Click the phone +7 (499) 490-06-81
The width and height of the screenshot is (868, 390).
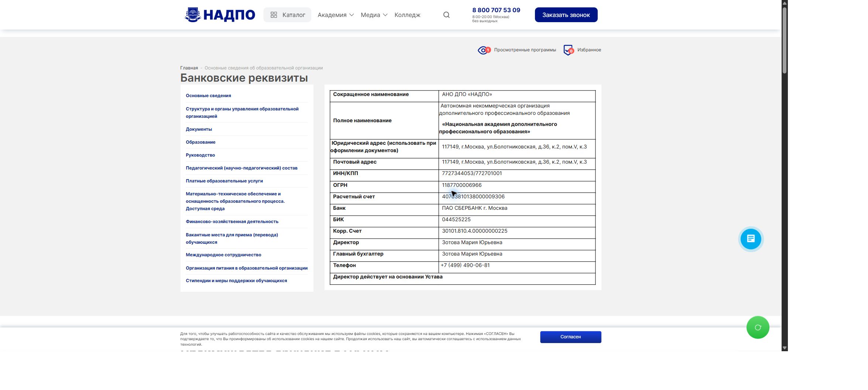[465, 265]
